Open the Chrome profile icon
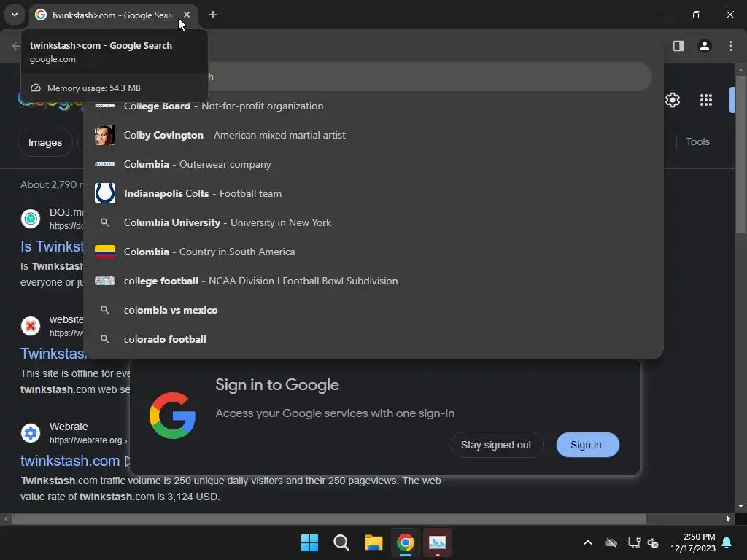Image resolution: width=747 pixels, height=560 pixels. [x=704, y=46]
